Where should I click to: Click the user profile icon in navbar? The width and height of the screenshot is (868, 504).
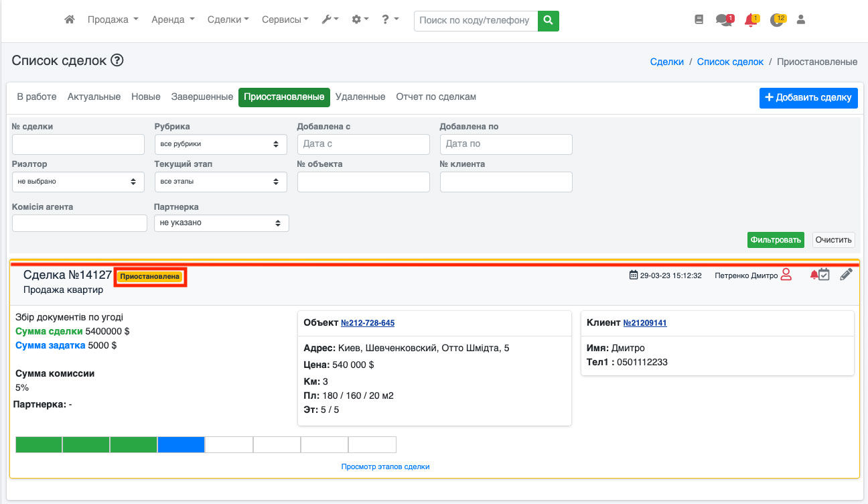tap(800, 20)
